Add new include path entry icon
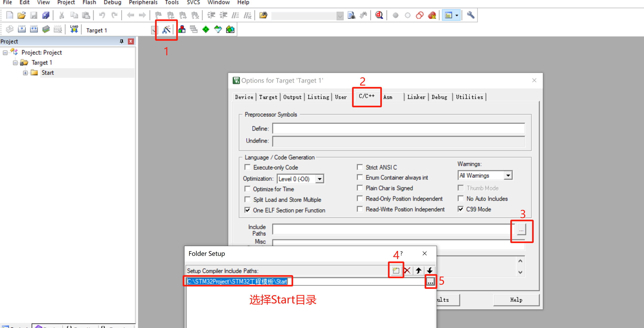The image size is (644, 328). (x=396, y=270)
